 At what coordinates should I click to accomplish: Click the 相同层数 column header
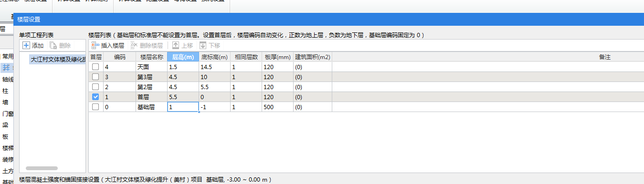click(246, 57)
